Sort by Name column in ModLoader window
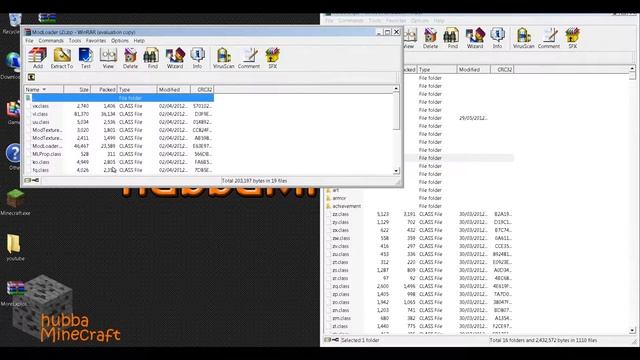This screenshot has width=640, height=360. point(44,89)
